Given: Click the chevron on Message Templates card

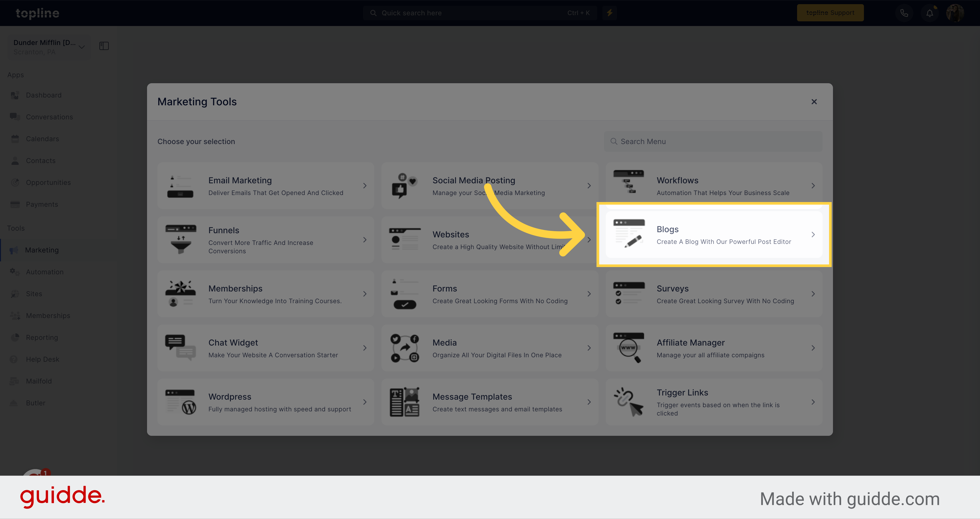Looking at the screenshot, I should (589, 402).
